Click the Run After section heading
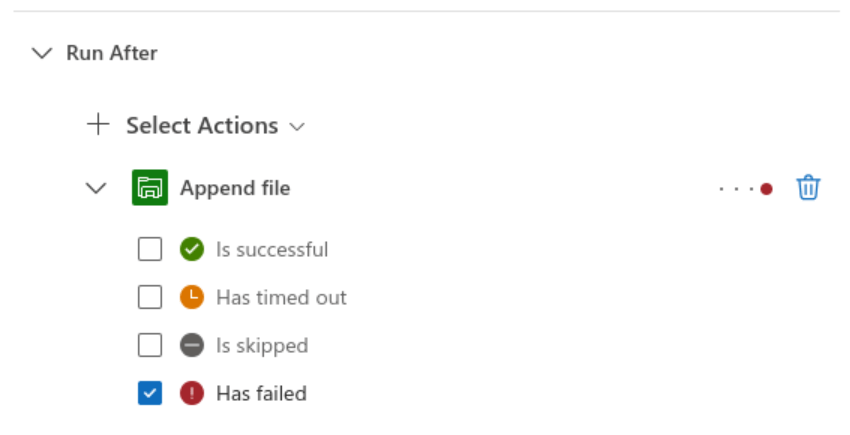The width and height of the screenshot is (850, 435). [x=112, y=53]
